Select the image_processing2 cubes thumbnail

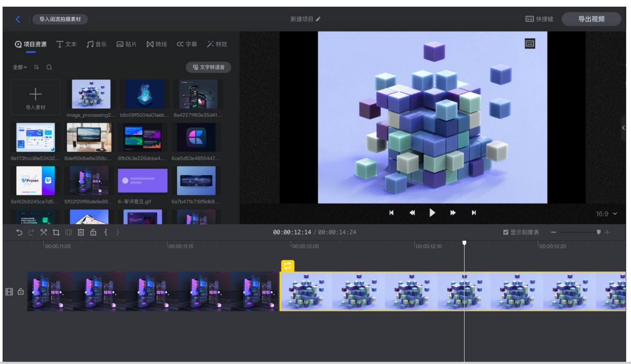click(91, 94)
